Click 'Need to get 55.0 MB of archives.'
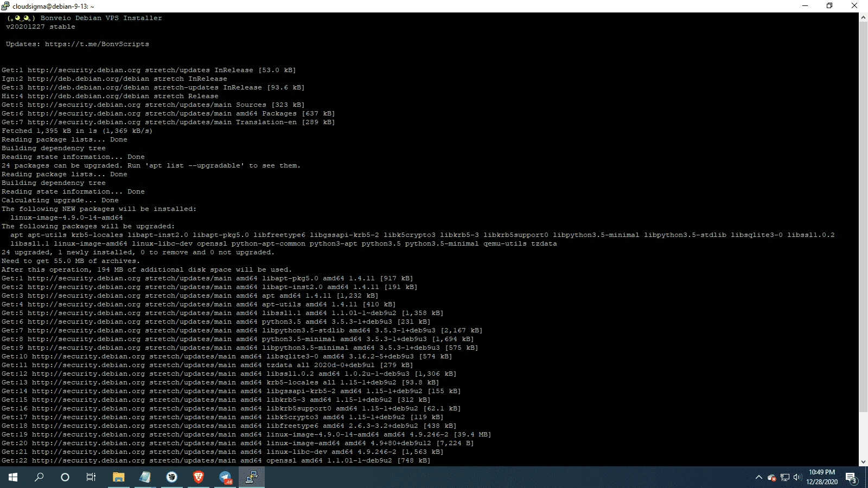This screenshot has height=488, width=868. pos(71,261)
